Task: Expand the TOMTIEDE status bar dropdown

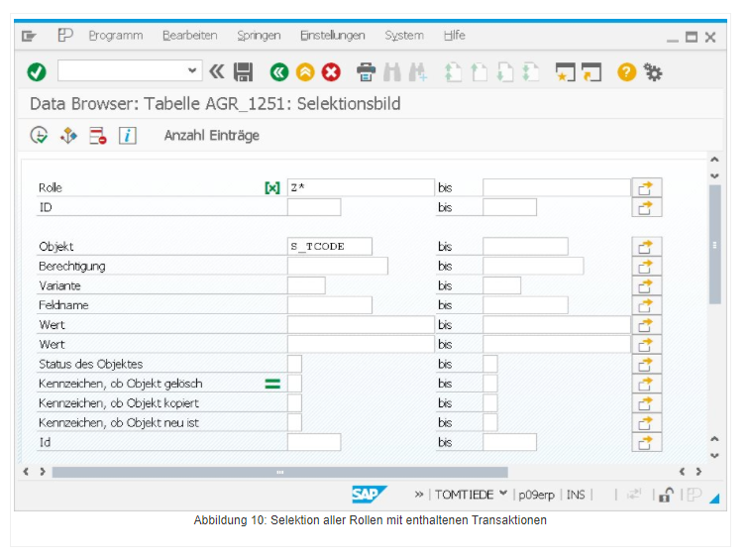Action: coord(503,495)
